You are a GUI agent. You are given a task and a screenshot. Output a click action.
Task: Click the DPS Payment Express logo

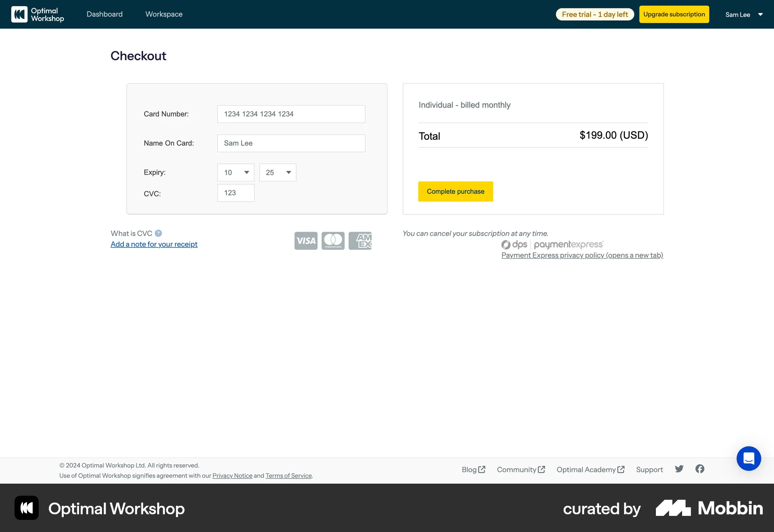click(552, 244)
